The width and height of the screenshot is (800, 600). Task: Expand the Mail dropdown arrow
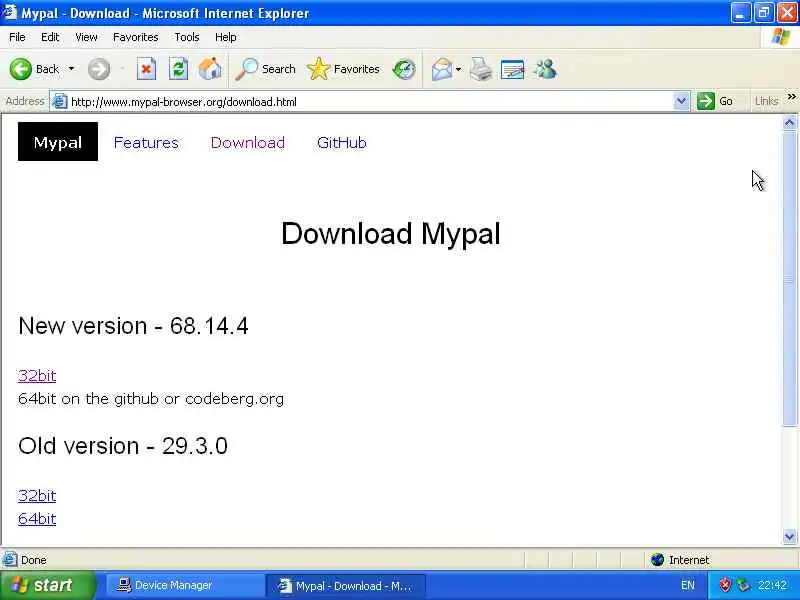[458, 69]
